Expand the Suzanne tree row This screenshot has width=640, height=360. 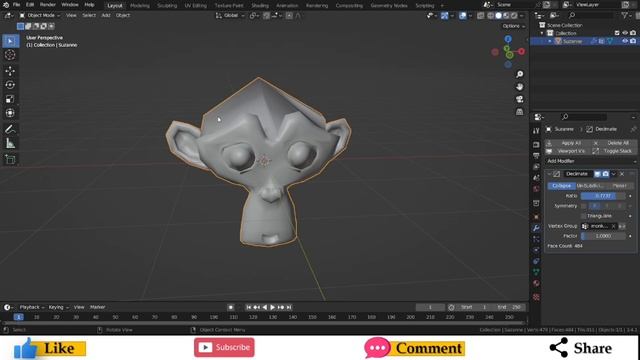click(x=550, y=41)
